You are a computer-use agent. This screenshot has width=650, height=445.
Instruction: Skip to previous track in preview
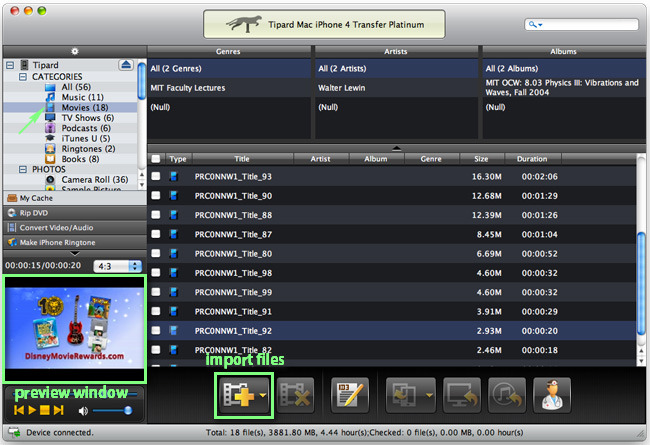[x=19, y=410]
